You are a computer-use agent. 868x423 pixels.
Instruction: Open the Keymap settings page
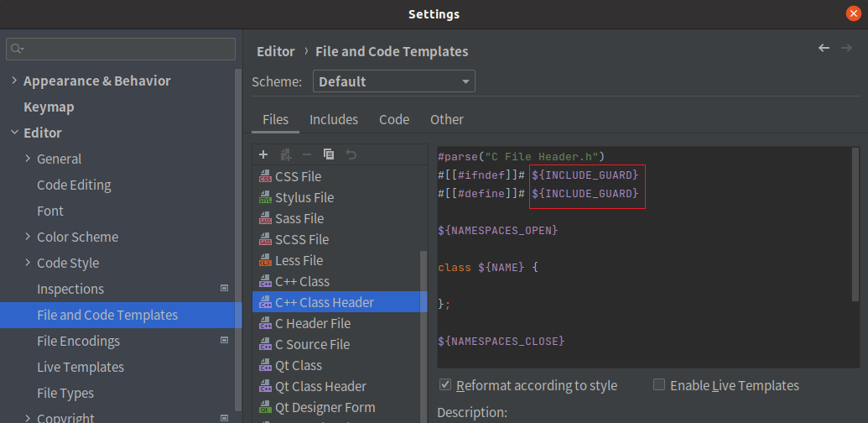pyautogui.click(x=49, y=107)
